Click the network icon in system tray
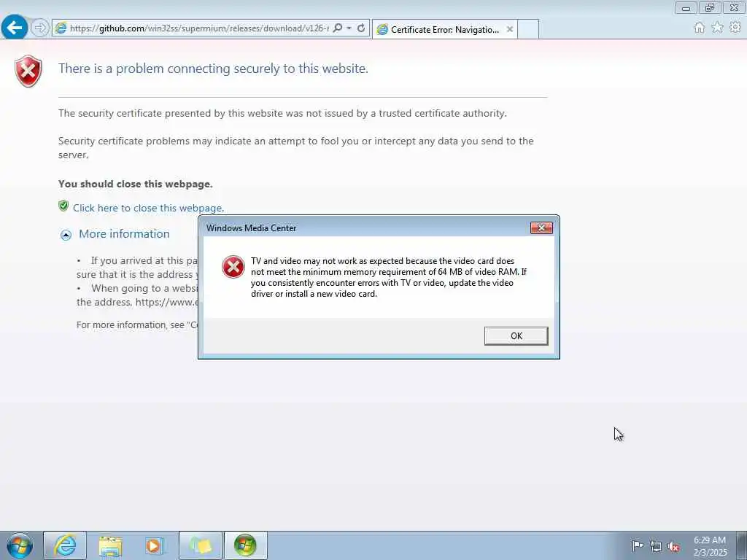The width and height of the screenshot is (747, 560). (656, 546)
